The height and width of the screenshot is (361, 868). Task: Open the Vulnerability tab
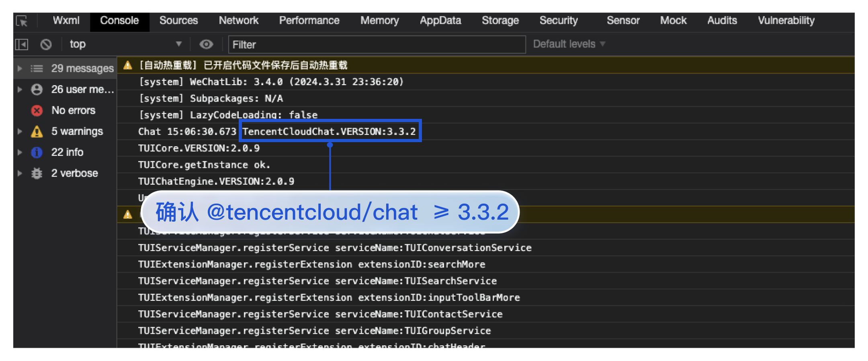(x=786, y=21)
